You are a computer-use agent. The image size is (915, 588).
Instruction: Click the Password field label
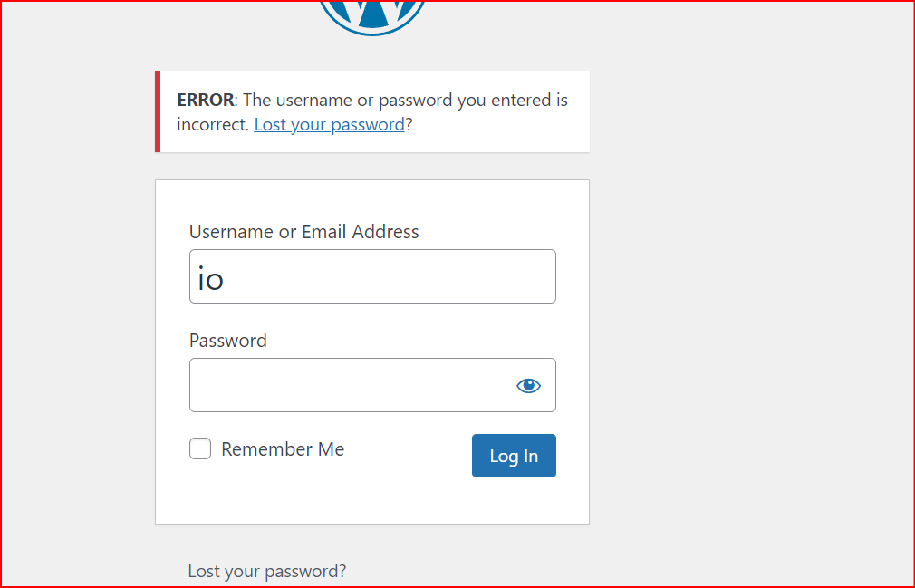(228, 341)
